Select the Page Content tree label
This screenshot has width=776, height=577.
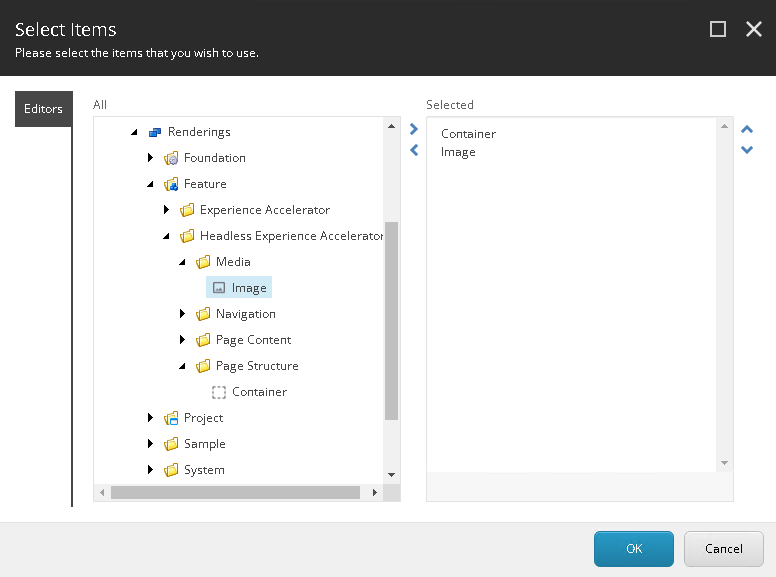(253, 340)
